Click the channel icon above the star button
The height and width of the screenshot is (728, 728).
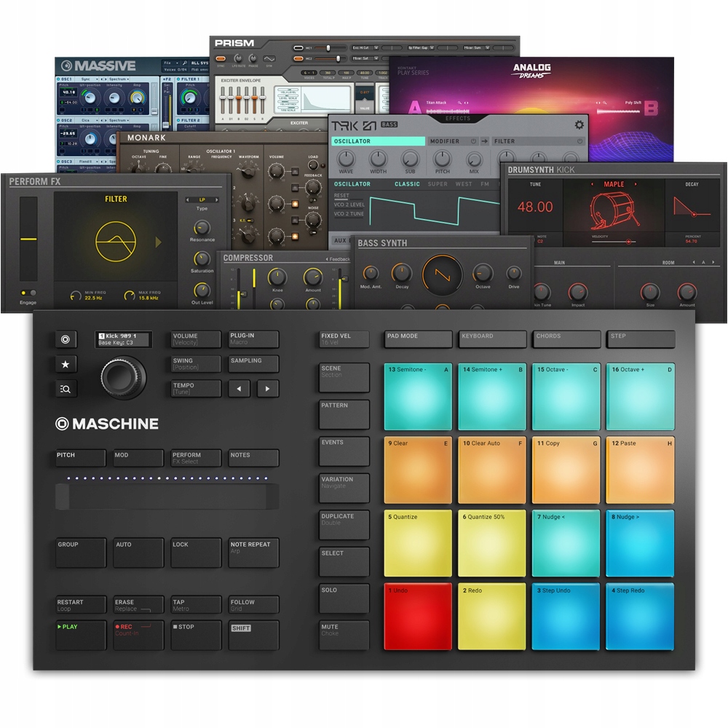(66, 338)
